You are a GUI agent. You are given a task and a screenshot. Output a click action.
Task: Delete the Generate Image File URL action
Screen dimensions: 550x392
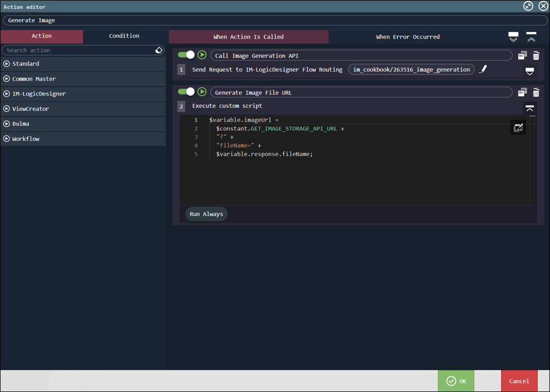point(536,92)
